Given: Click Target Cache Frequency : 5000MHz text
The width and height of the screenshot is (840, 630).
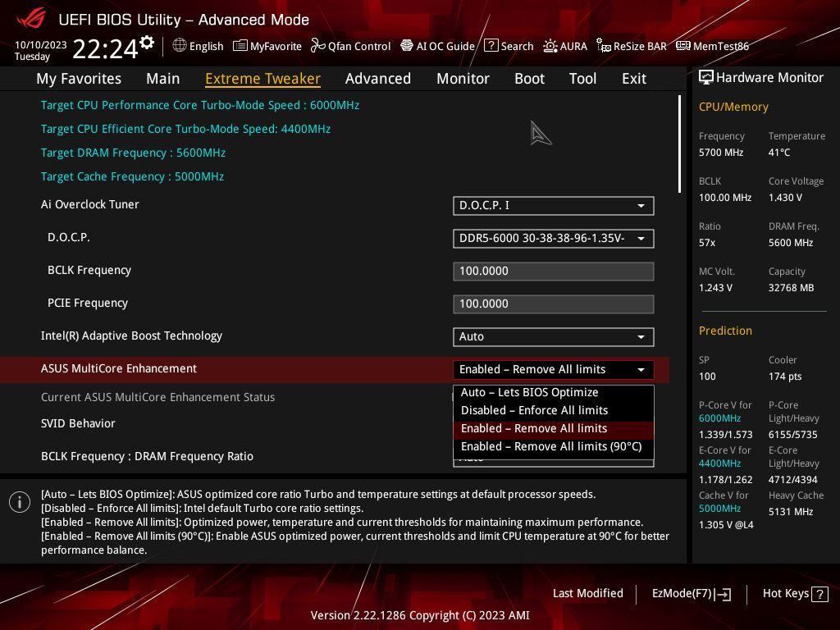Looking at the screenshot, I should tap(132, 177).
